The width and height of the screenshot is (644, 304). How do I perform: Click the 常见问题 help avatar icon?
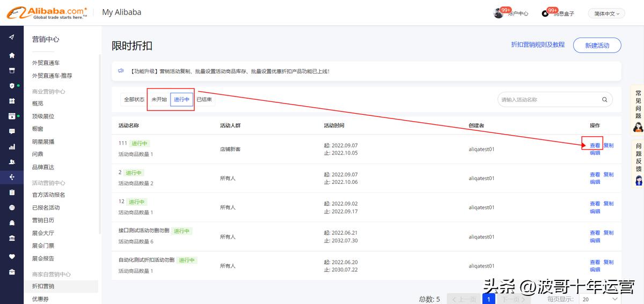coord(638,127)
